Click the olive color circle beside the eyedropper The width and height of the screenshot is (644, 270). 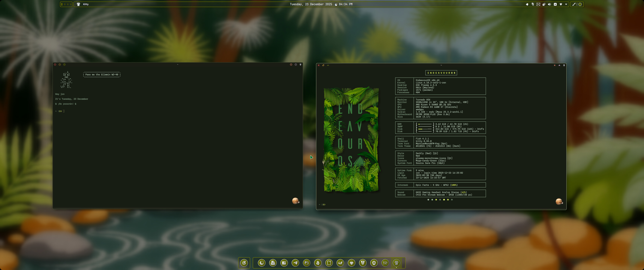pyautogui.click(x=580, y=4)
